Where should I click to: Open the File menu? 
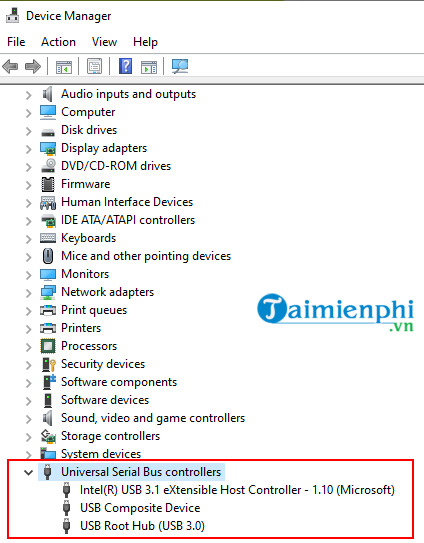[16, 42]
